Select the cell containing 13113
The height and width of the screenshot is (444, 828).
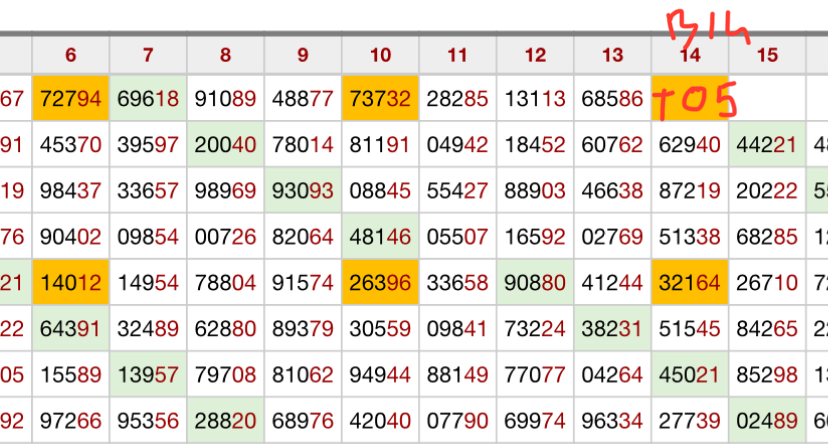pos(535,99)
